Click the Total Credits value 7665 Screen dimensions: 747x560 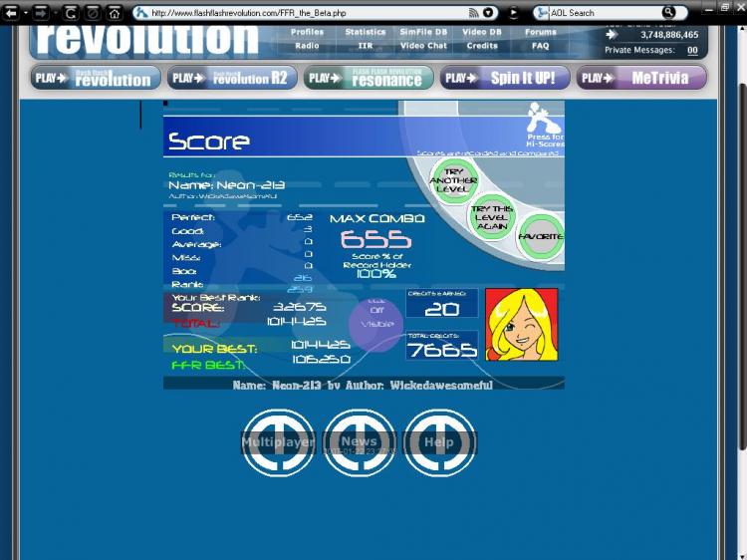click(441, 351)
